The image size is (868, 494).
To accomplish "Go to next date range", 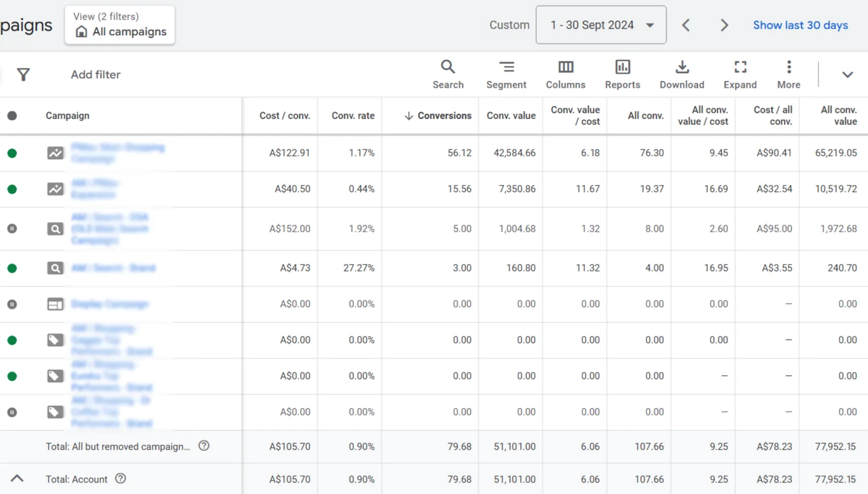I will click(x=724, y=25).
